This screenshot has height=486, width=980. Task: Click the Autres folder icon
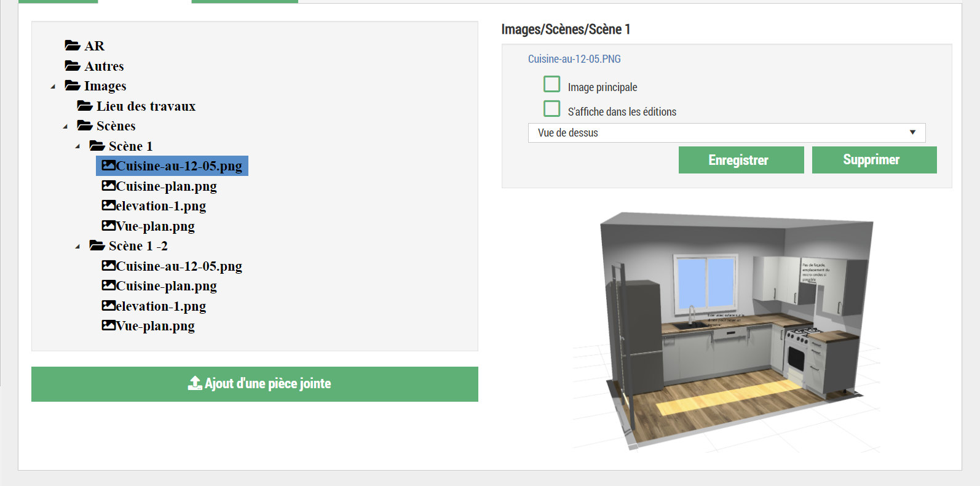[x=73, y=66]
